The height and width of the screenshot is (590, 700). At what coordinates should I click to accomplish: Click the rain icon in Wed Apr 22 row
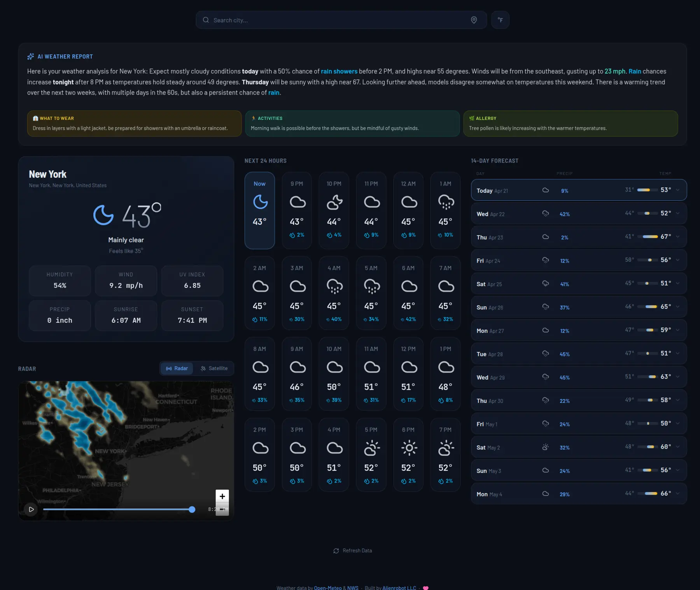(546, 214)
